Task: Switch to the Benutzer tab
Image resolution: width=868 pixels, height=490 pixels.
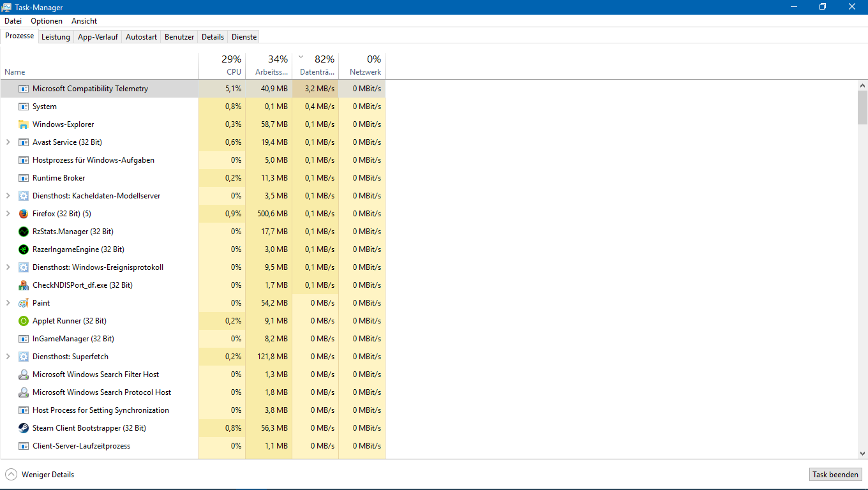Action: coord(179,37)
